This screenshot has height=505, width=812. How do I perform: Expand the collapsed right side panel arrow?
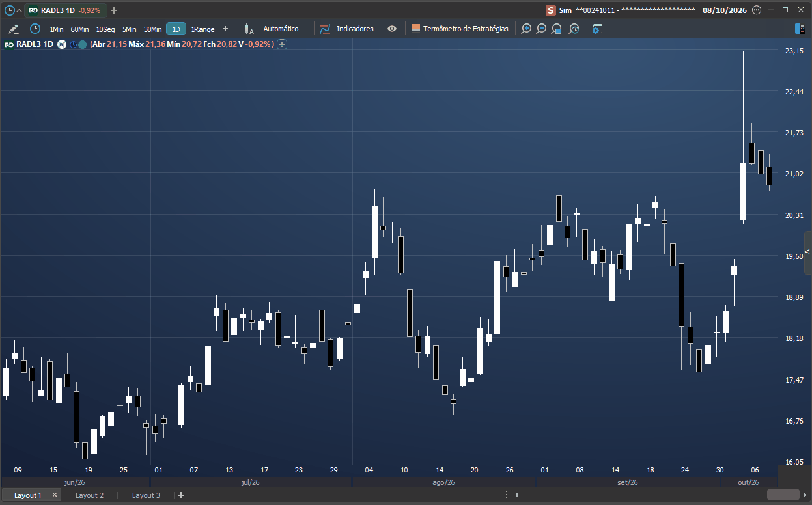[808, 252]
